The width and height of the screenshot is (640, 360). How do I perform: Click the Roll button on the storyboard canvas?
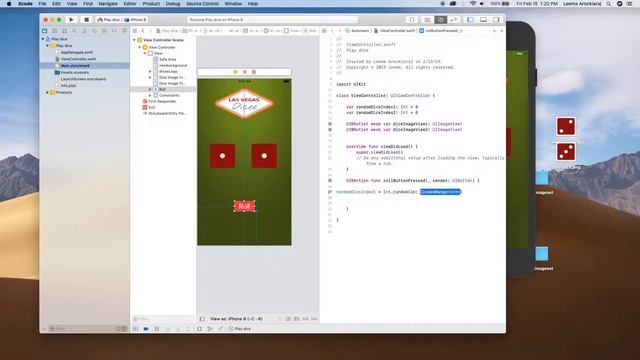(244, 207)
